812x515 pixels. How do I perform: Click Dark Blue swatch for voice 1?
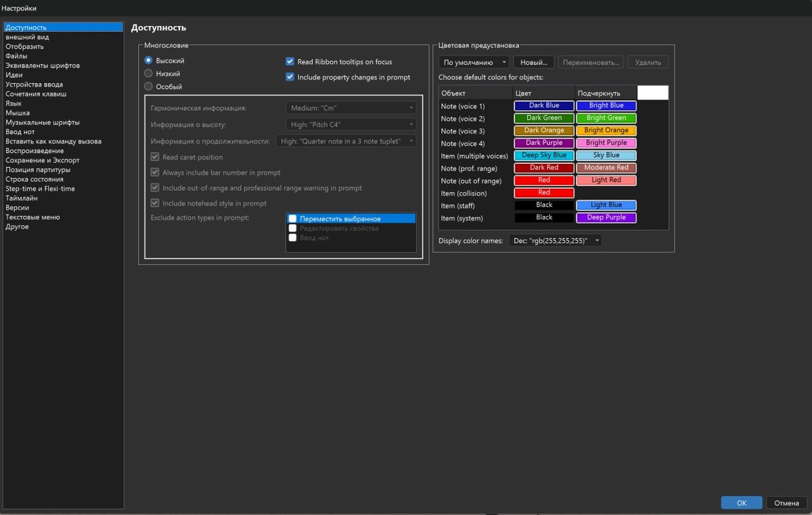[544, 106]
